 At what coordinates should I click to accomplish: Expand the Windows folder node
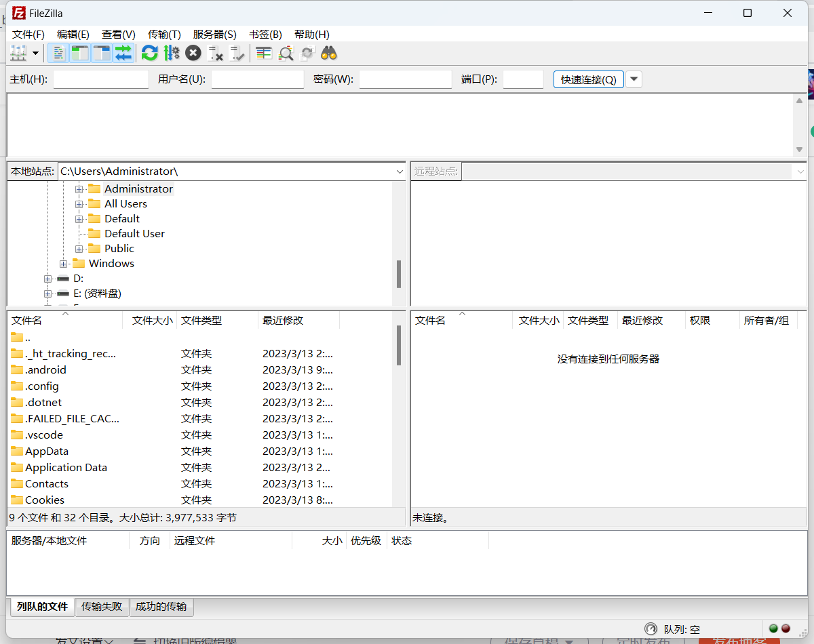point(63,263)
